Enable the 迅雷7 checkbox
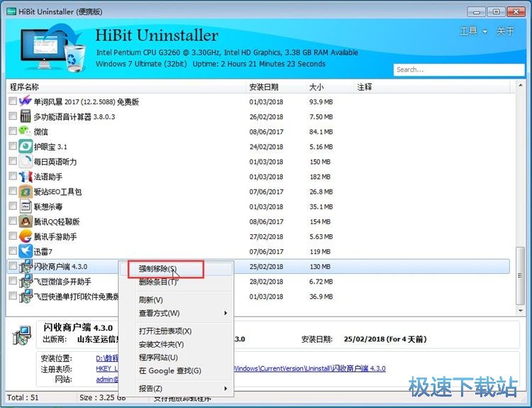The height and width of the screenshot is (408, 532). tap(13, 251)
